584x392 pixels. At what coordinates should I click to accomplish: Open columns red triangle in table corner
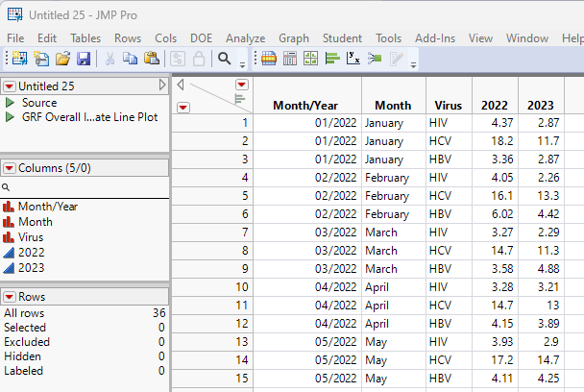(242, 85)
